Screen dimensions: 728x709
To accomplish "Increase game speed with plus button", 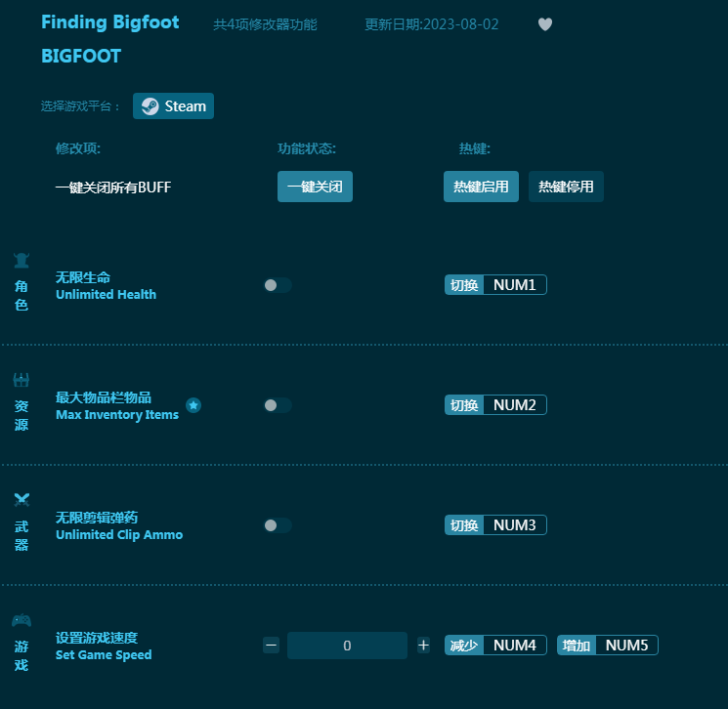I will tap(423, 645).
